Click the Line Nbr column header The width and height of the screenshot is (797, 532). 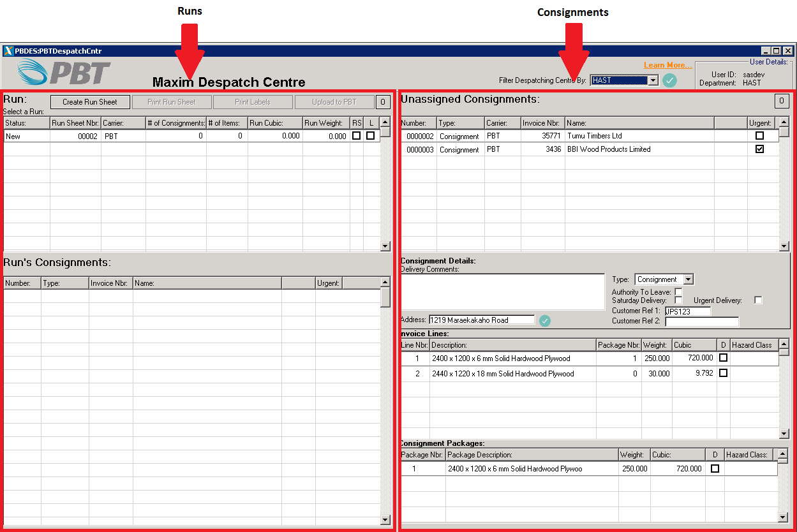415,345
